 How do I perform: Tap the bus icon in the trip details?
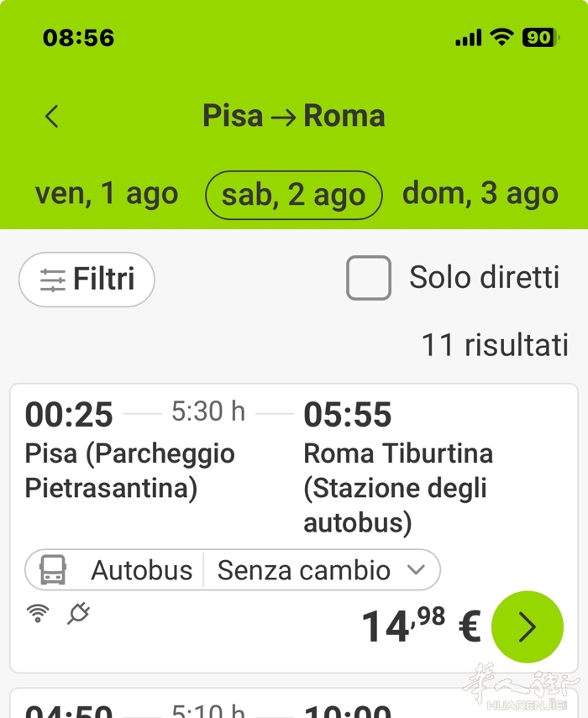click(53, 569)
